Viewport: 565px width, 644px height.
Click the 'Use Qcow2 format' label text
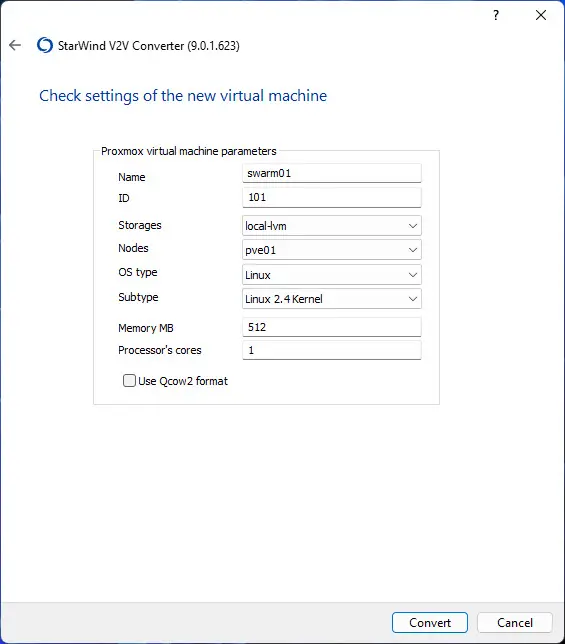click(183, 381)
